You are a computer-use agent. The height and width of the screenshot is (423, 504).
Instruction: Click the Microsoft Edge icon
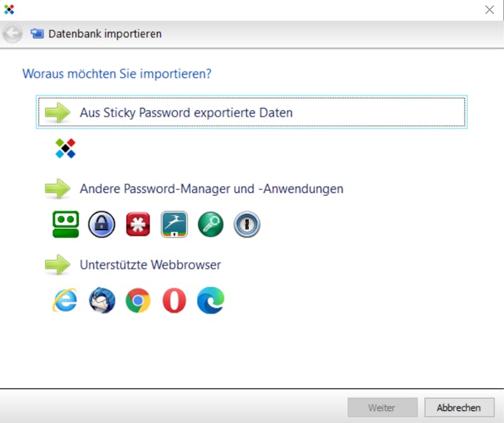[x=210, y=300]
